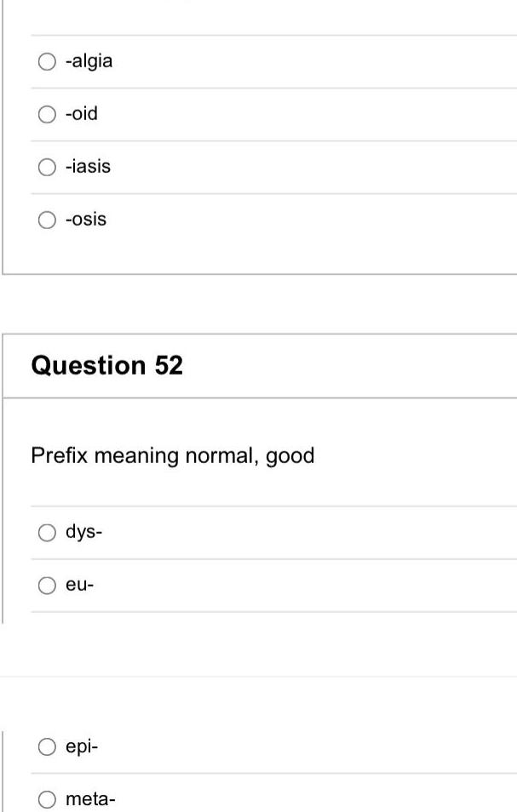Image resolution: width=517 pixels, height=812 pixels.
Task: Click the word "good" in the question prompt
Action: point(290,455)
